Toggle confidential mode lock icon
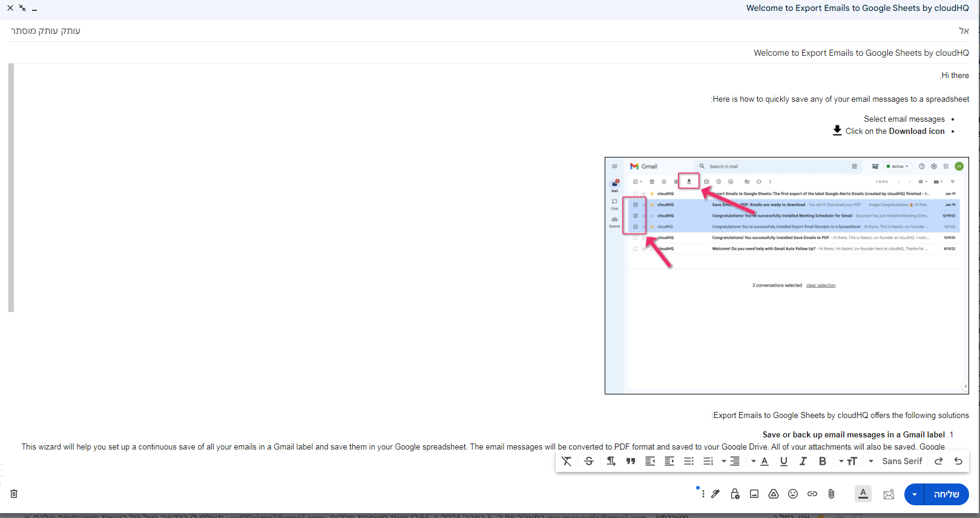Screen dimensions: 980x518 click(x=735, y=494)
